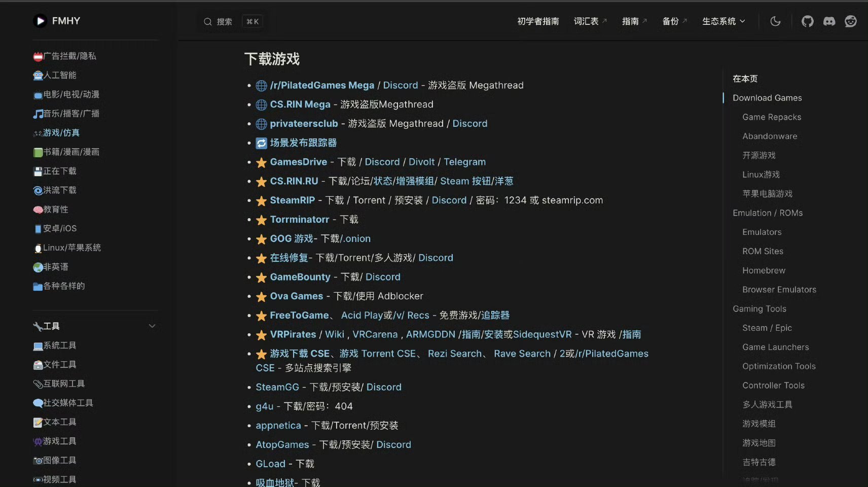This screenshot has width=868, height=487.
Task: Open 系统工具 sidebar item
Action: pos(55,346)
